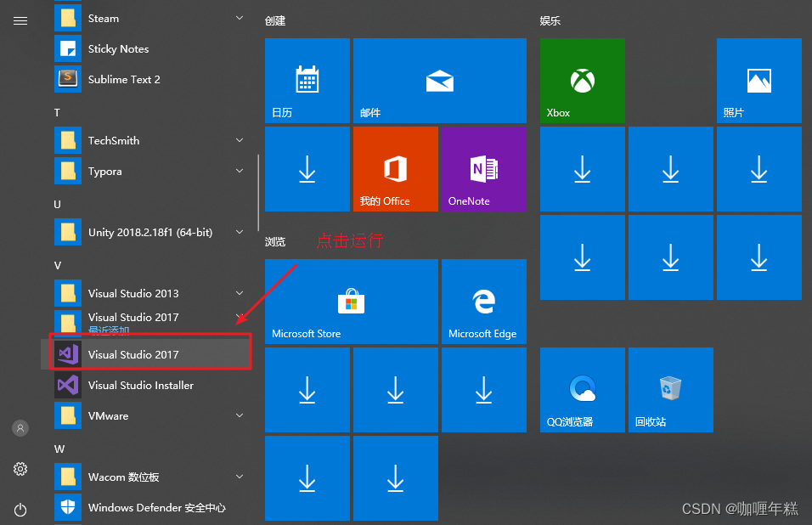
Task: Open the user account icon
Action: [x=20, y=428]
